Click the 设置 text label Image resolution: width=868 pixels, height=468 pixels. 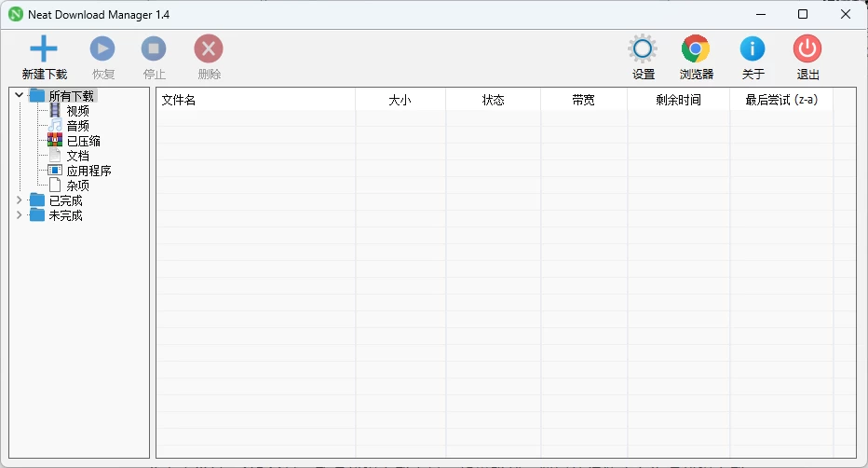click(644, 75)
